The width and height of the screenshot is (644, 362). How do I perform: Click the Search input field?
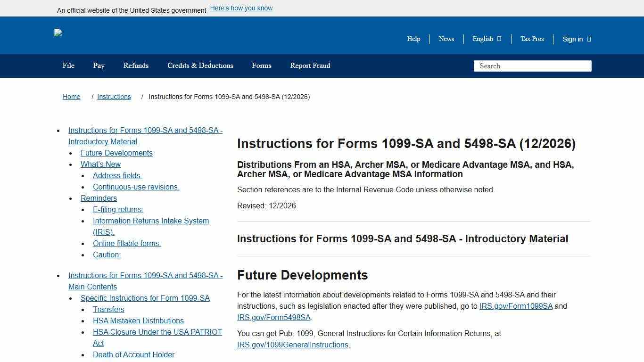tap(532, 66)
